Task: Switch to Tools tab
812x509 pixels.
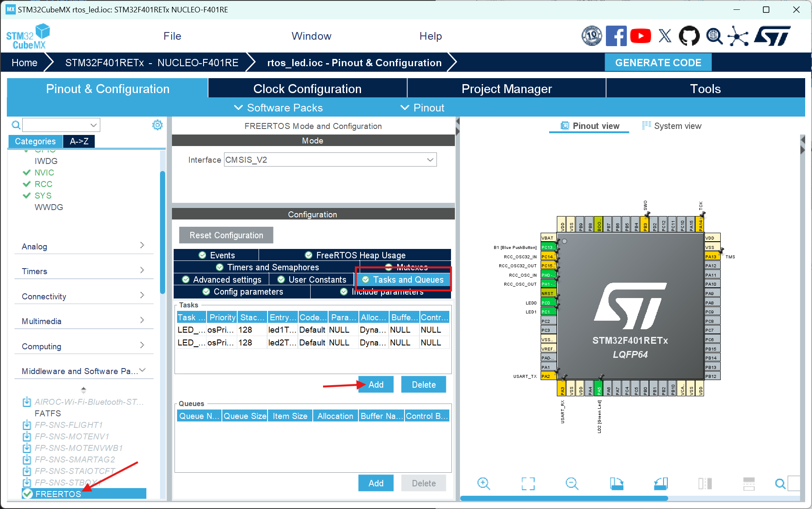Action: [705, 88]
